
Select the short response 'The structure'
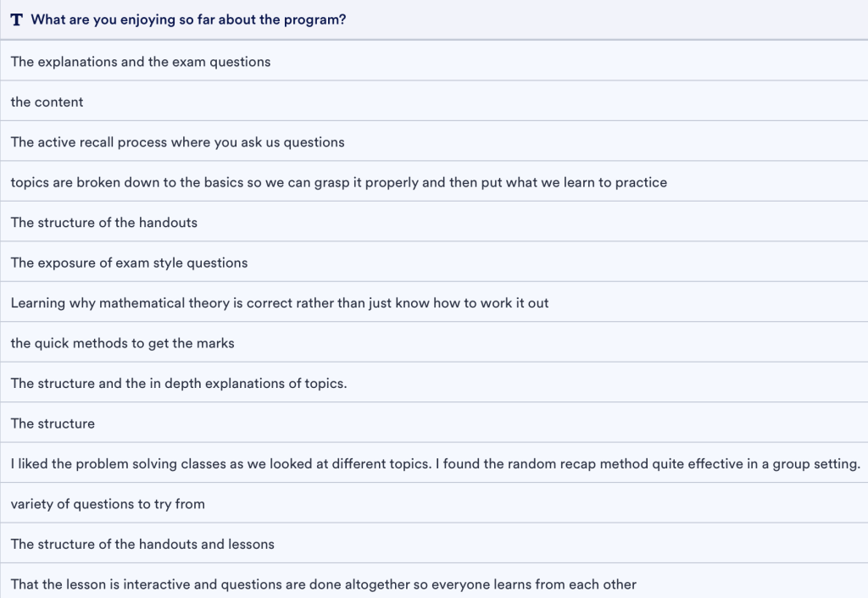tap(53, 424)
